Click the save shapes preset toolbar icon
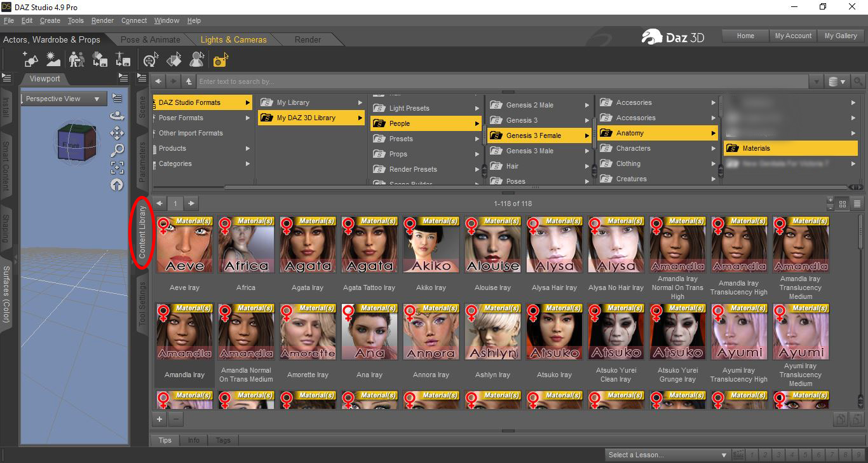868x463 pixels. coord(100,60)
